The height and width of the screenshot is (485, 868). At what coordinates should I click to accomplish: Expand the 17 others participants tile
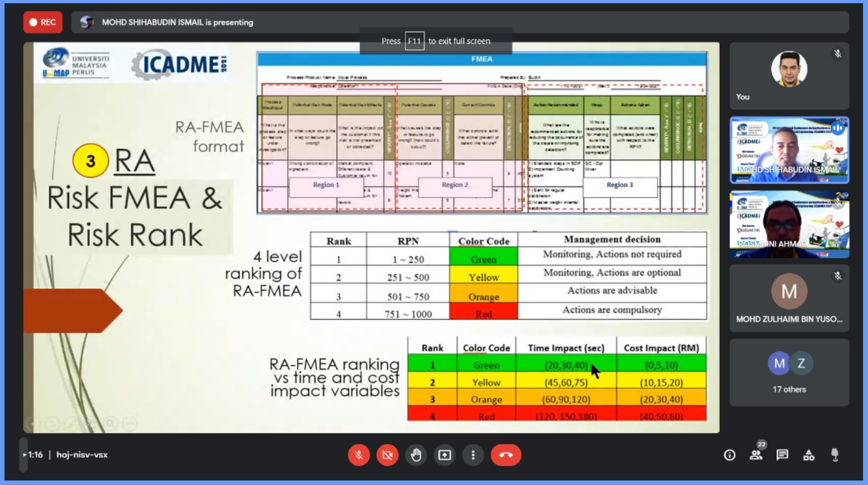tap(789, 372)
